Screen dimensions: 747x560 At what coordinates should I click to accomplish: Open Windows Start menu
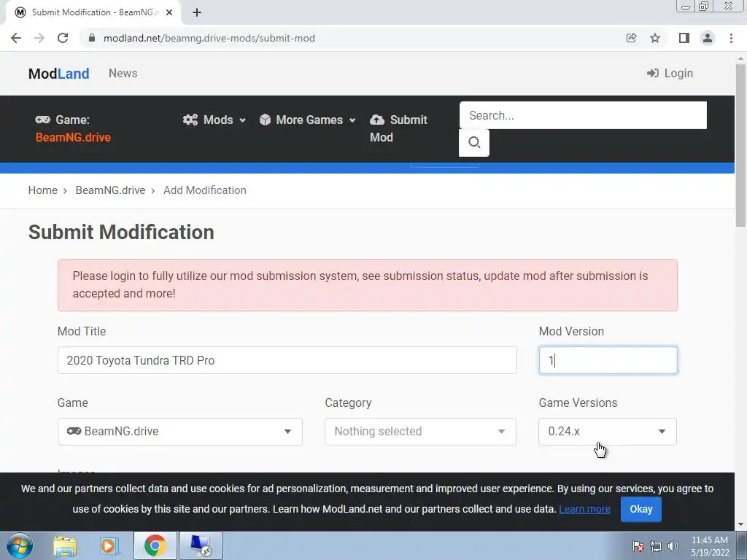pyautogui.click(x=20, y=545)
